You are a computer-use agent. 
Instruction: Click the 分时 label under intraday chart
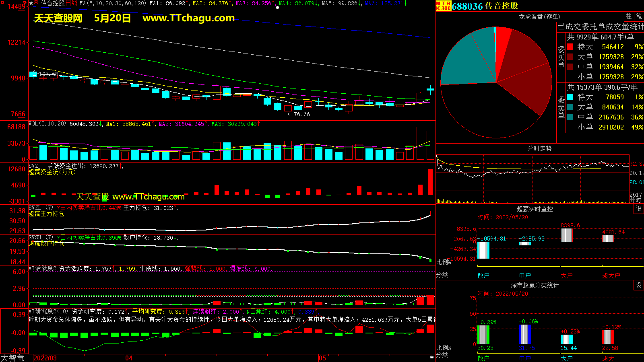(x=636, y=200)
